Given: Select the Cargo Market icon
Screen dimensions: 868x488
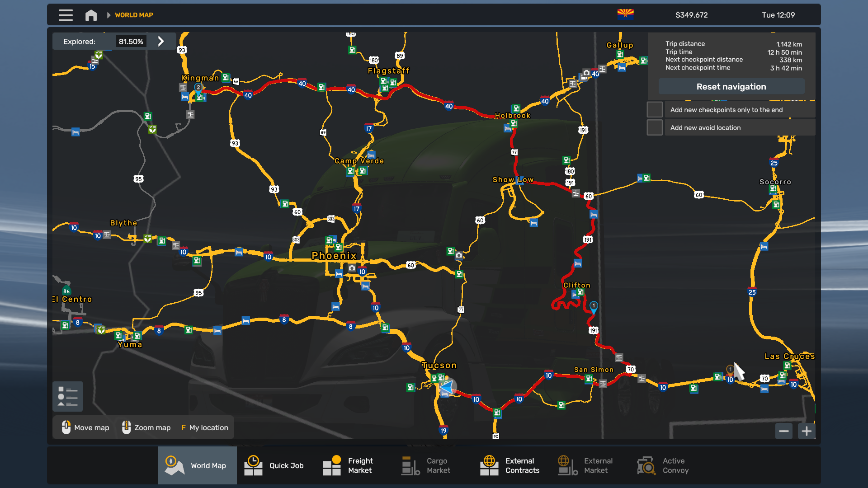Looking at the screenshot, I should pos(409,465).
